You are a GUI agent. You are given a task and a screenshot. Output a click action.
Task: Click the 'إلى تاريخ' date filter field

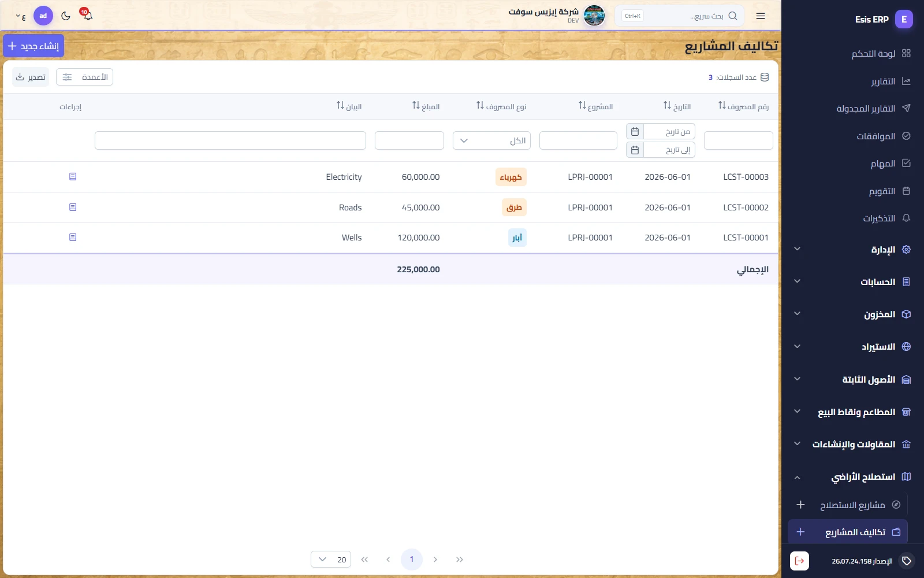(669, 150)
